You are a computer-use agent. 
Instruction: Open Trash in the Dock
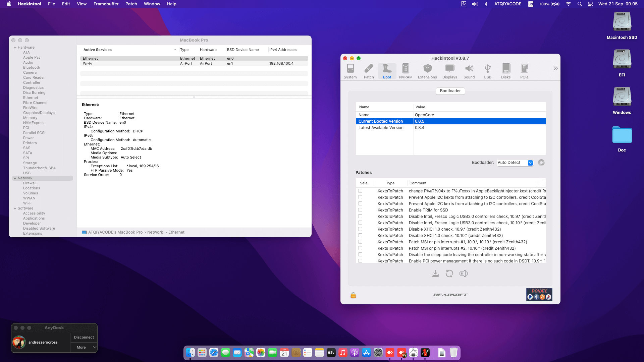tap(453, 353)
